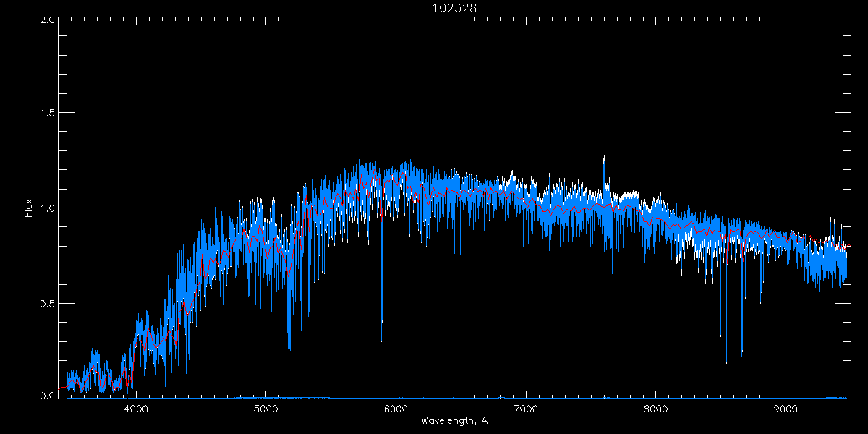Click the Flux y-axis label
This screenshot has width=868, height=434.
[29, 208]
